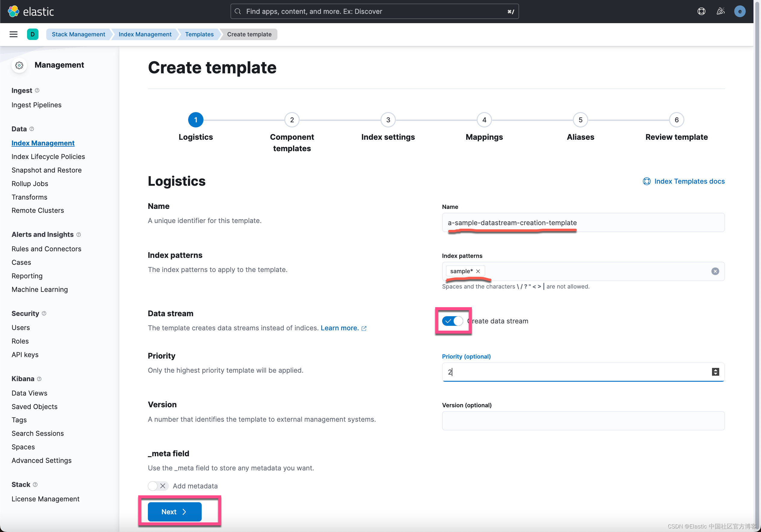Viewport: 761px width, 532px height.
Task: Go to step 2 Component templates
Action: (292, 120)
